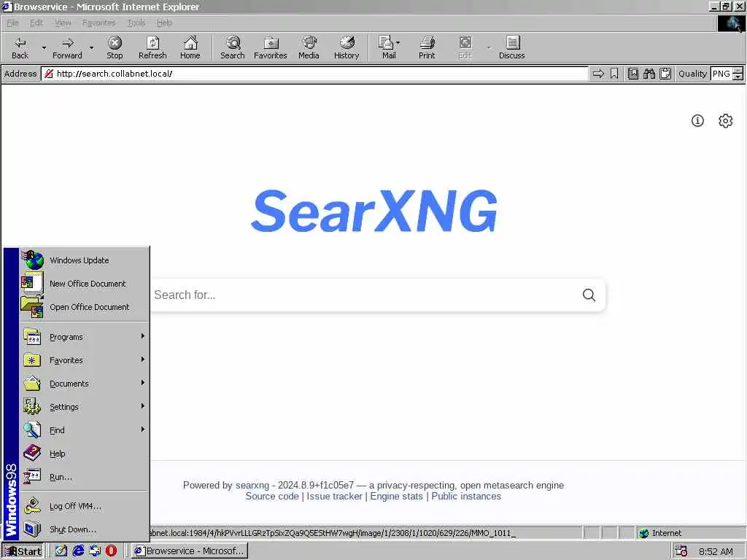The height and width of the screenshot is (560, 747).
Task: Choose Shut Down... in Start menu
Action: (x=84, y=529)
